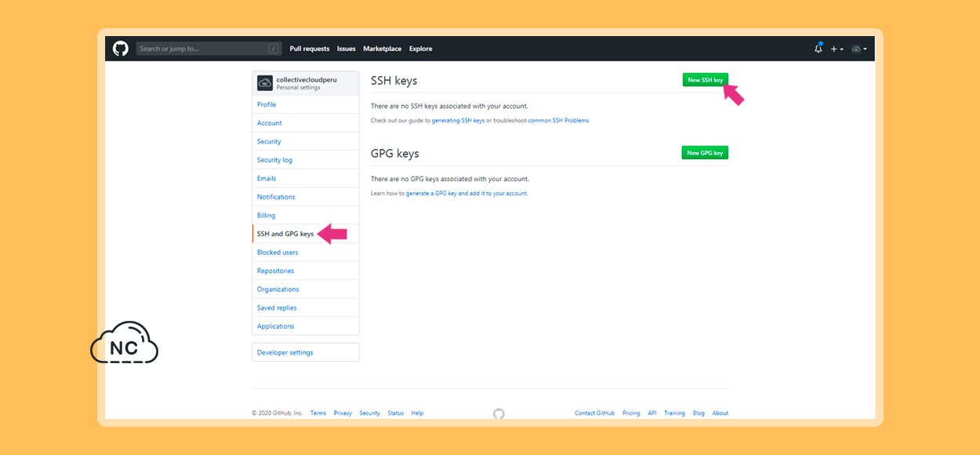Click 'There are no SSH keys' message
This screenshot has height=455, width=980.
click(449, 106)
